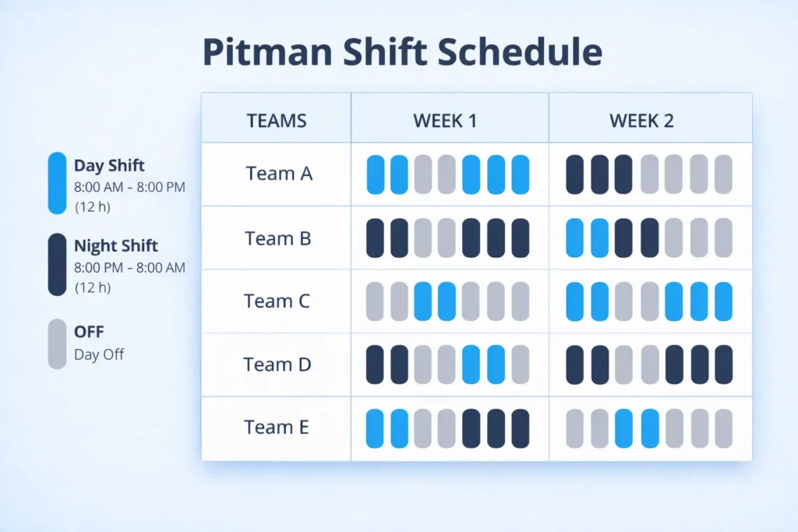Click the Night Shift legend label text

116,246
